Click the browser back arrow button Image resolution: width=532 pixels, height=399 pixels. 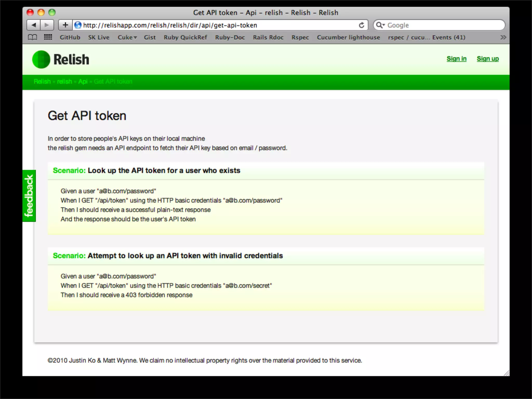[34, 25]
